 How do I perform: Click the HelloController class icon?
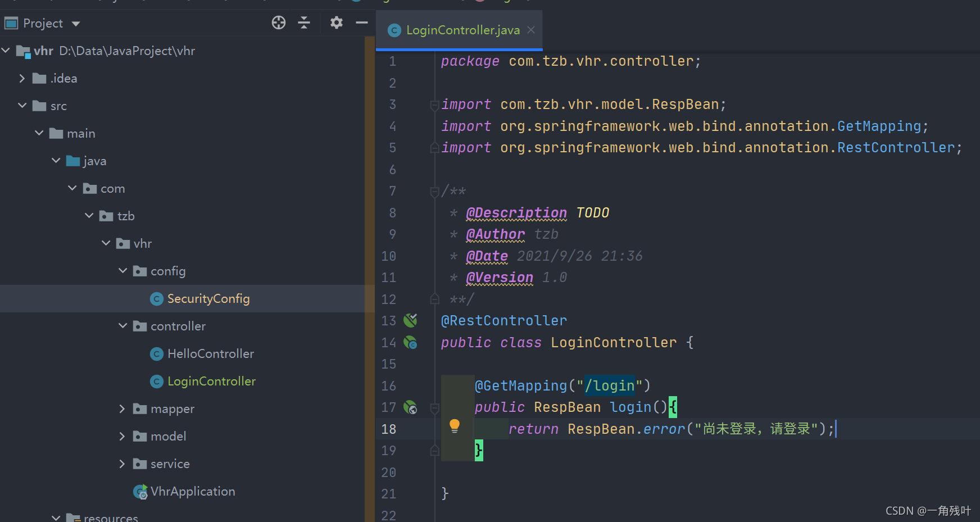pos(157,354)
